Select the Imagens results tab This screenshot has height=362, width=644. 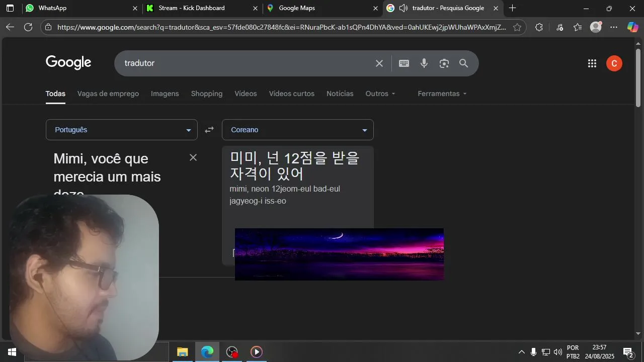click(x=165, y=94)
